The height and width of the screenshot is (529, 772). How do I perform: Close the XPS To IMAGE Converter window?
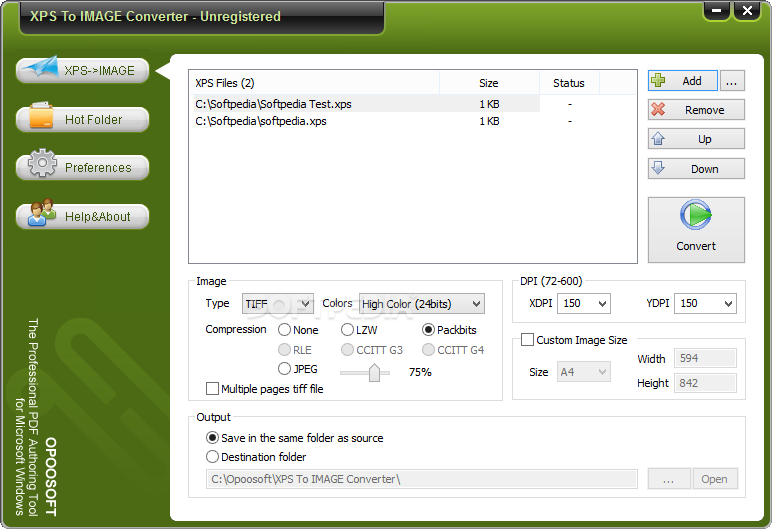pyautogui.click(x=747, y=10)
